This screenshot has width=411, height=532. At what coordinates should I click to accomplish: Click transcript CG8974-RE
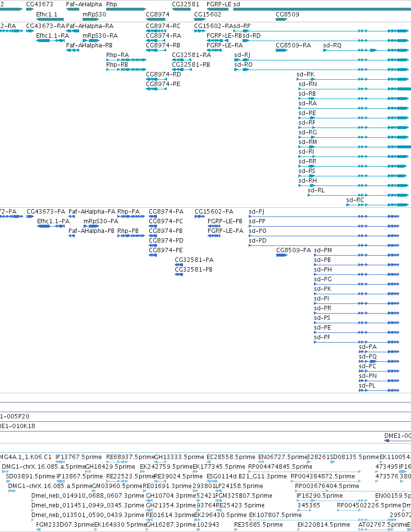[x=163, y=84]
